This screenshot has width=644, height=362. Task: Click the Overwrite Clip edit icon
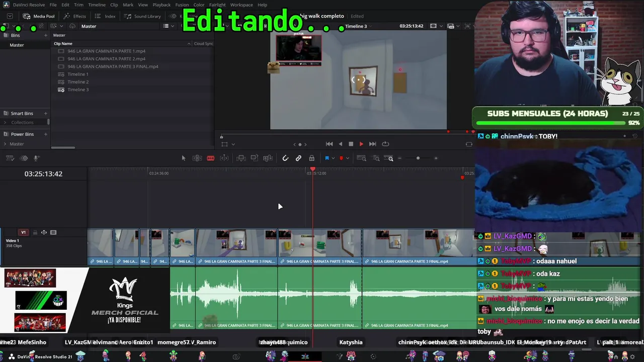point(255,158)
